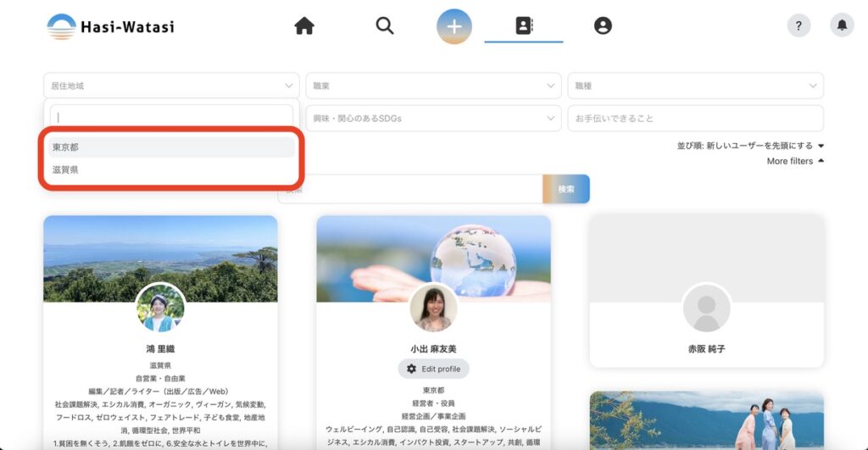The height and width of the screenshot is (450, 868).
Task: Click the Hasi-Watasi logo
Action: pos(110,26)
